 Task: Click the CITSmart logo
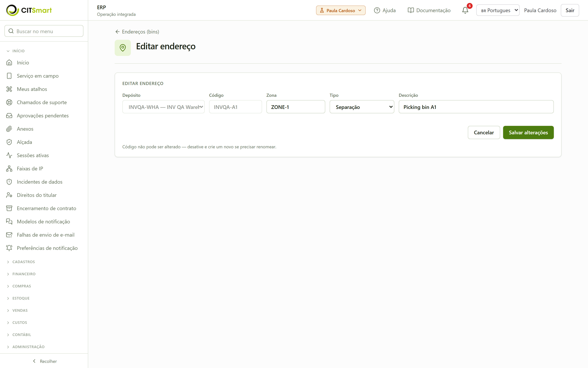(x=29, y=10)
